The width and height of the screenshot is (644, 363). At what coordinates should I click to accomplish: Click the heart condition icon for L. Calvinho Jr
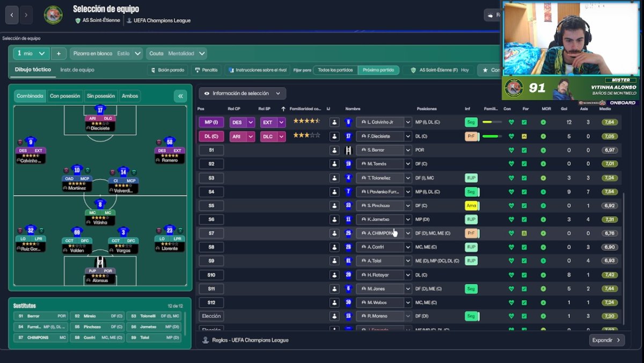coord(511,122)
